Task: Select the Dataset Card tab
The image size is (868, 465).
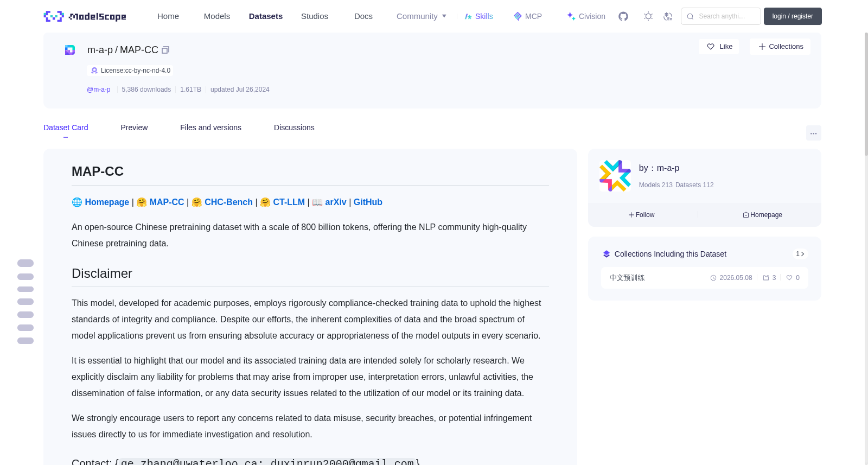Action: pyautogui.click(x=66, y=128)
